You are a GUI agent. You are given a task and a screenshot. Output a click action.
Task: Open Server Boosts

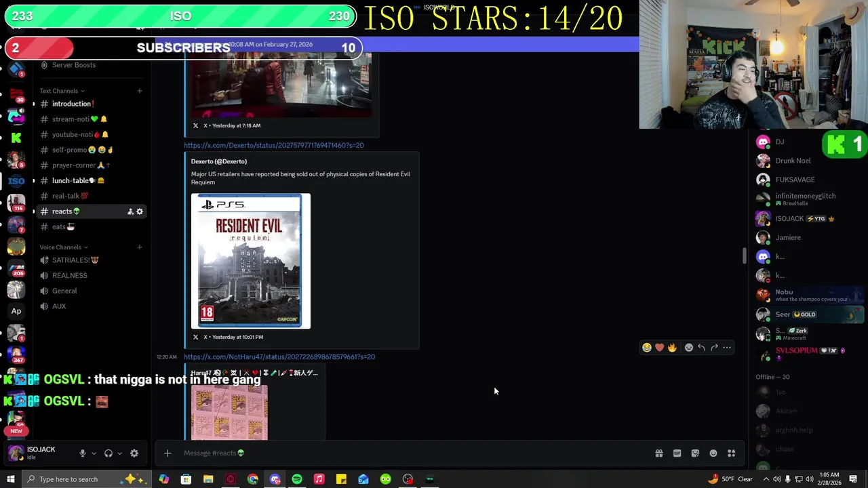click(x=92, y=65)
